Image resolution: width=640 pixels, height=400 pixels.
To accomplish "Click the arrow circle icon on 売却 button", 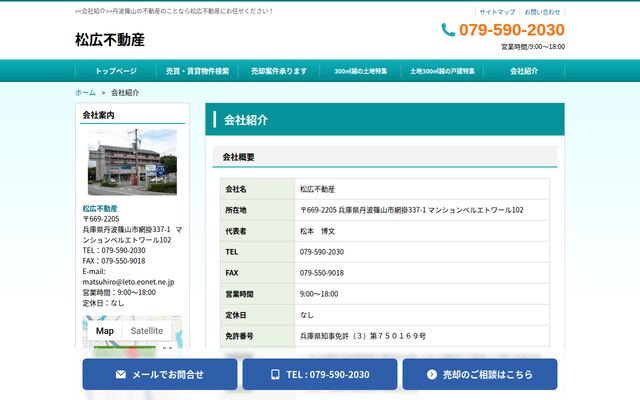I will point(432,374).
